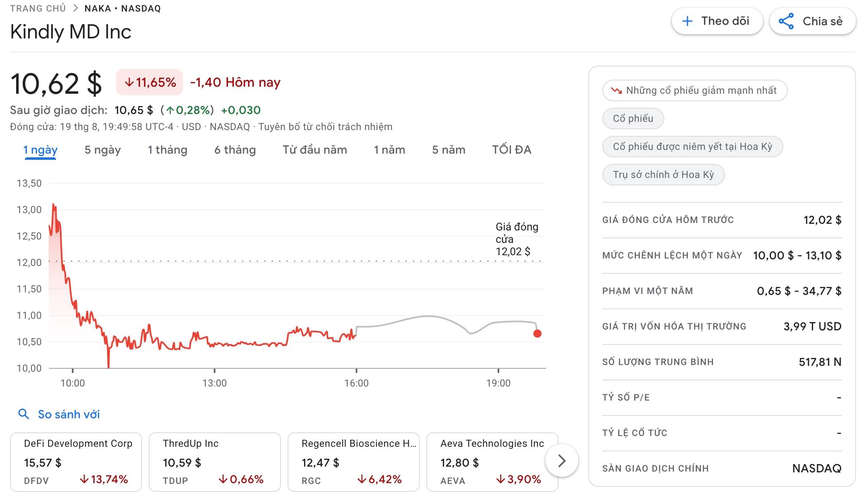Switch to the 1 tháng chart range

pyautogui.click(x=167, y=150)
